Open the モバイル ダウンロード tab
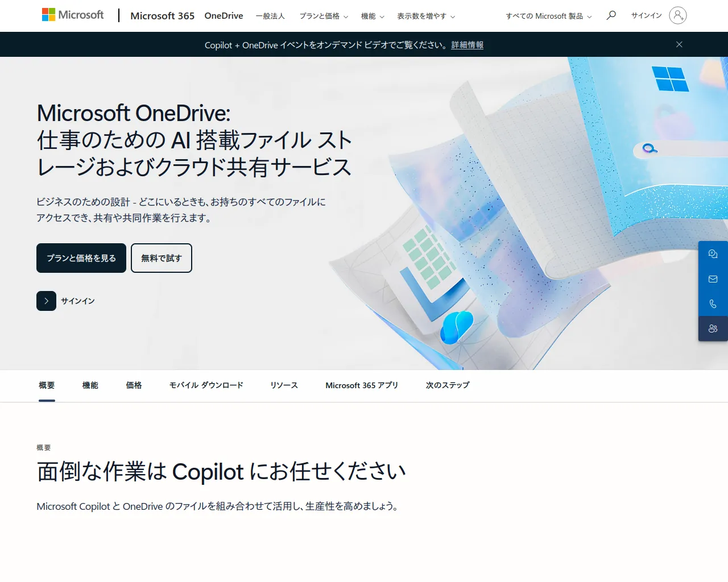This screenshot has height=582, width=728. tap(206, 385)
